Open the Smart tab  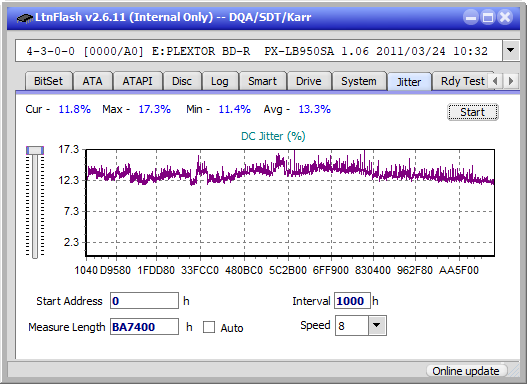[x=262, y=81]
